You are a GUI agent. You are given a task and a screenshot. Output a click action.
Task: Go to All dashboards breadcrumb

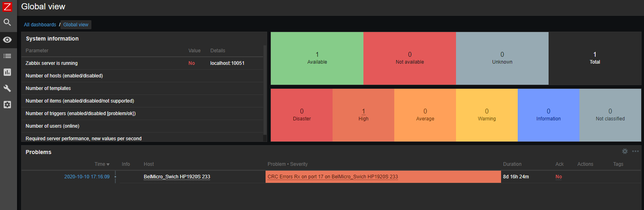[40, 25]
